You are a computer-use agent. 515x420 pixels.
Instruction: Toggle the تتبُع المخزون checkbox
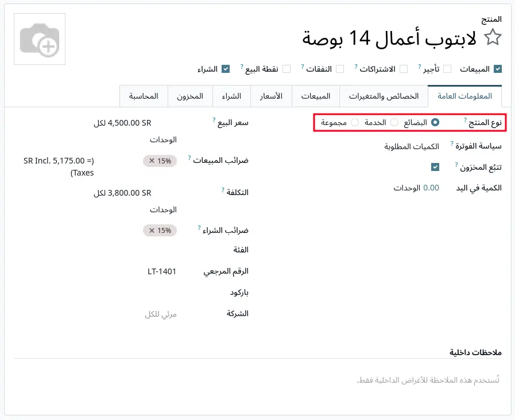tap(435, 167)
